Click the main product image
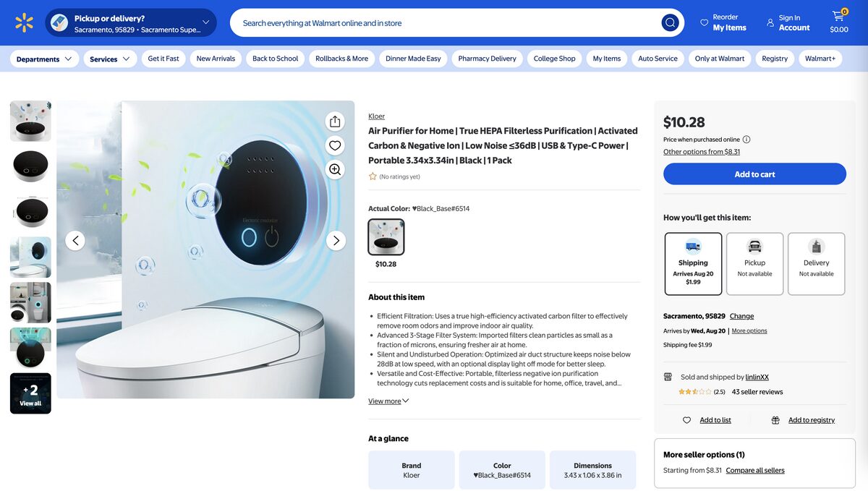Screen dimensions: 868x491 (205, 249)
